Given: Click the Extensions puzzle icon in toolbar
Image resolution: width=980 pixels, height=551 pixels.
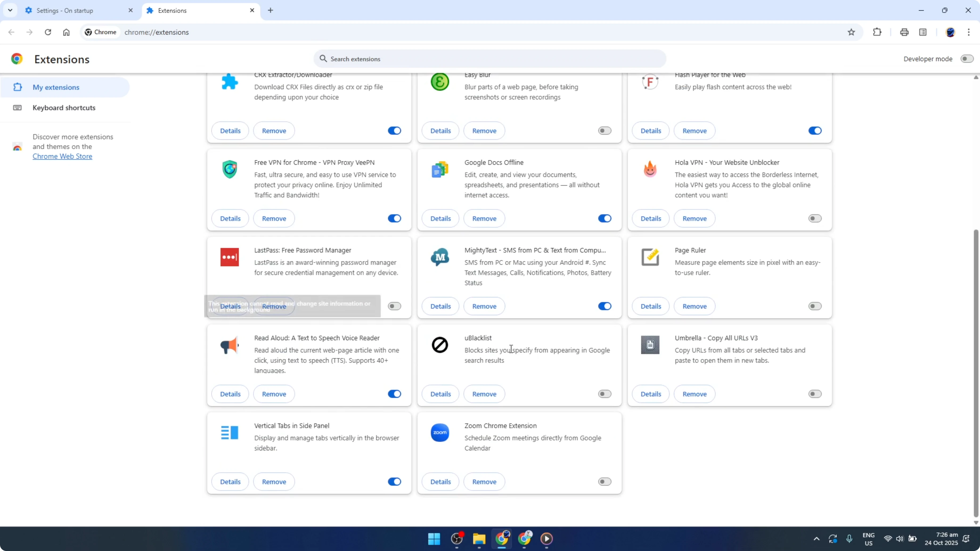Looking at the screenshot, I should 877,32.
